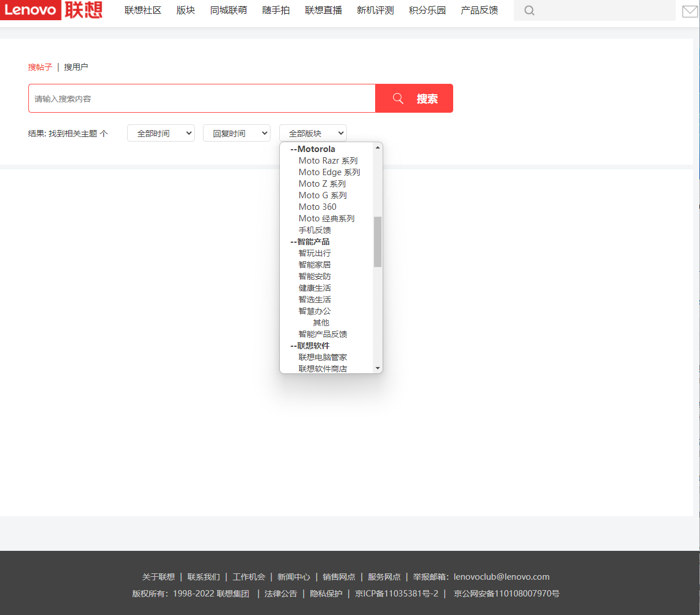Select 手机反馈 in the list

[314, 230]
